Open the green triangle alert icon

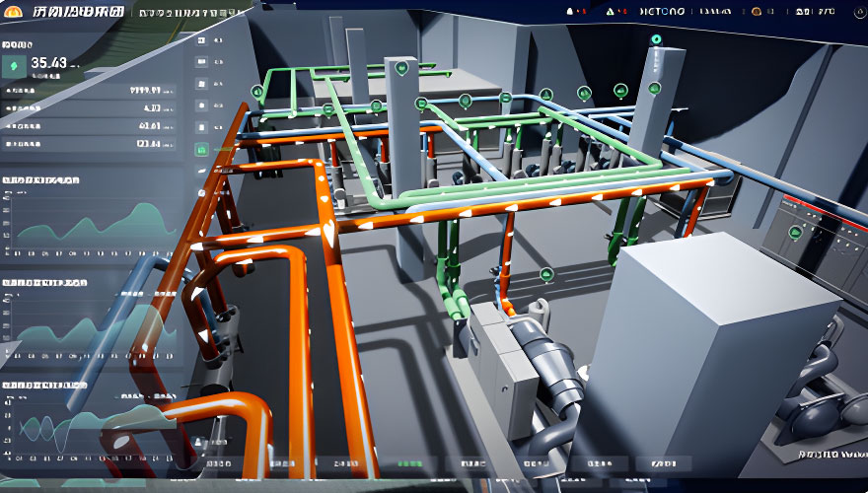coord(610,11)
